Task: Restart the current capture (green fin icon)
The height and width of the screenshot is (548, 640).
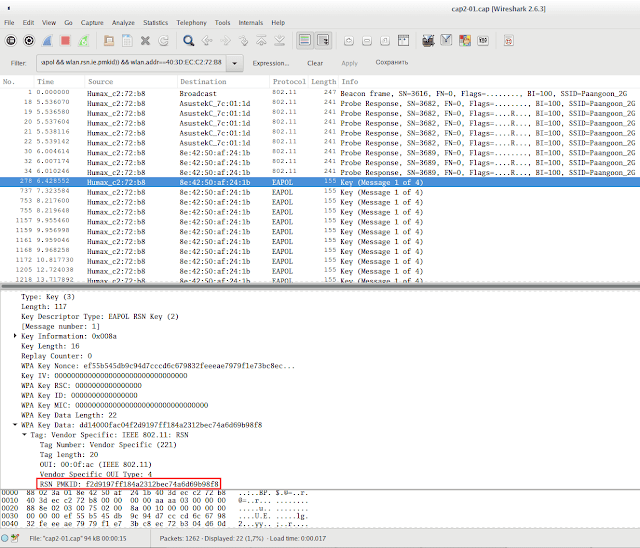Action: [84, 40]
